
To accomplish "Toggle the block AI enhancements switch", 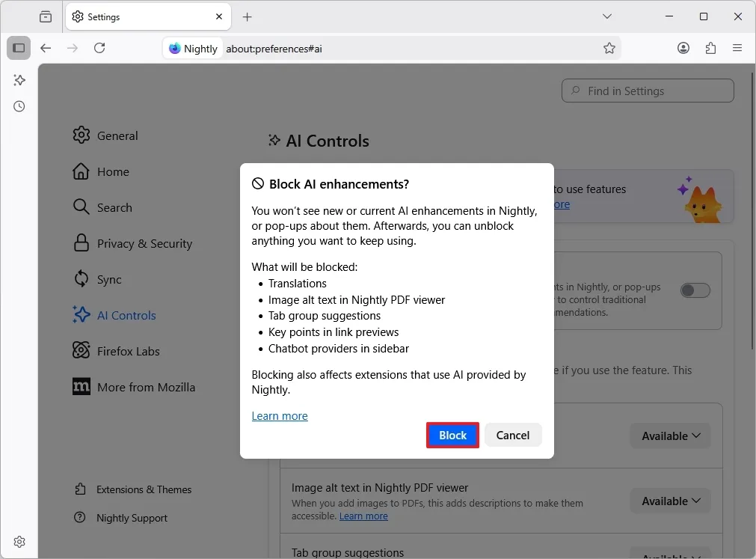I will (x=695, y=290).
